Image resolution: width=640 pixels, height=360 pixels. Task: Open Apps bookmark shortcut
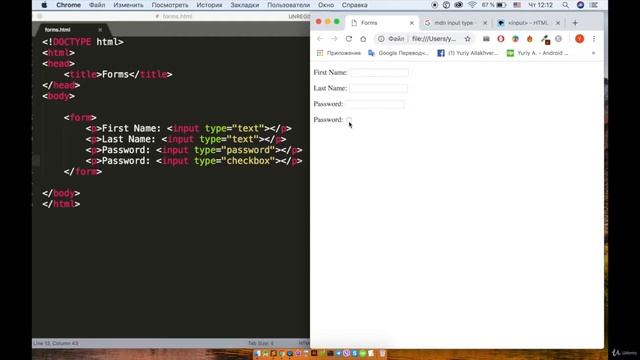339,53
